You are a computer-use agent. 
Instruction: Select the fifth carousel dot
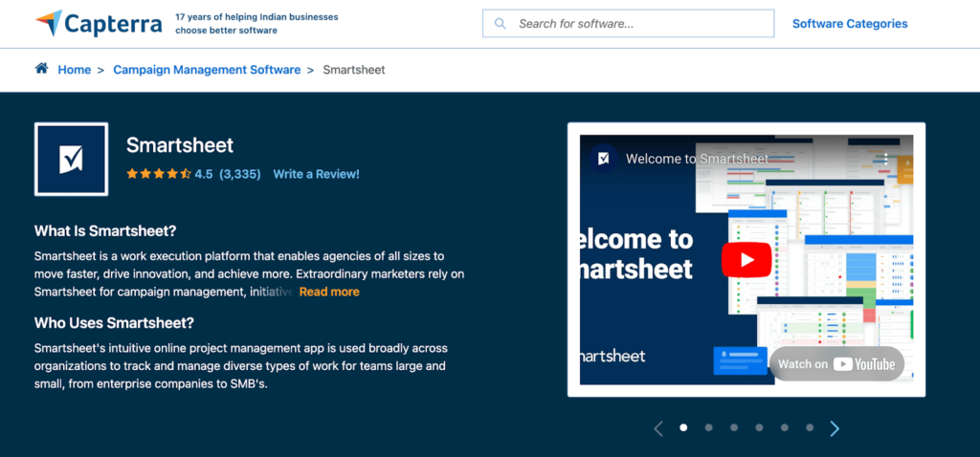tap(785, 427)
